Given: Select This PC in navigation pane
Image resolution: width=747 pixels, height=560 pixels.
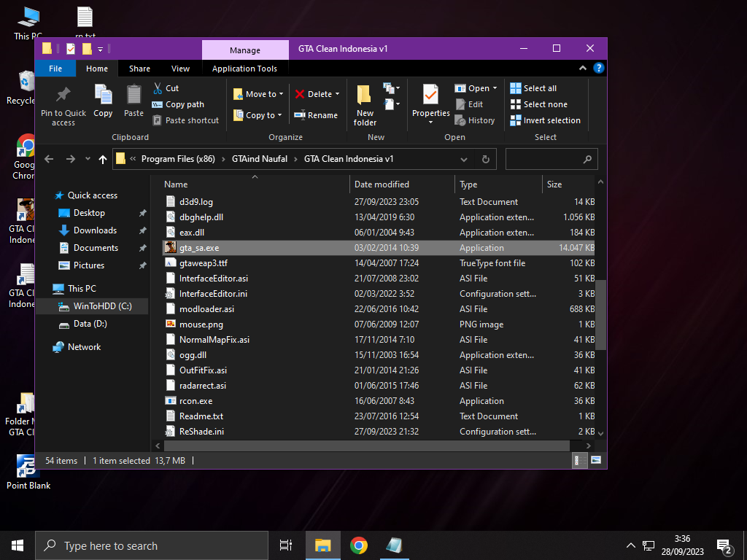Looking at the screenshot, I should (x=82, y=289).
